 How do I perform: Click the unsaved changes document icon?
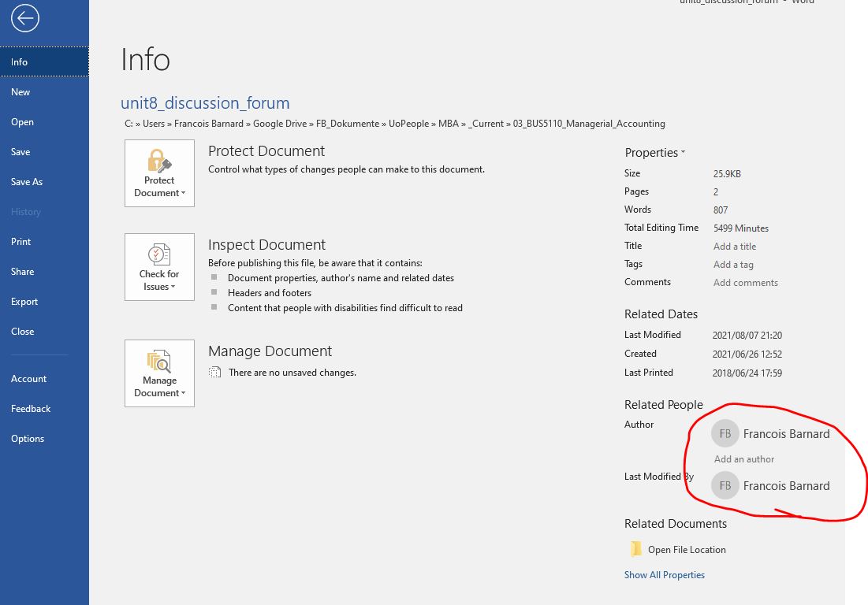[x=214, y=372]
